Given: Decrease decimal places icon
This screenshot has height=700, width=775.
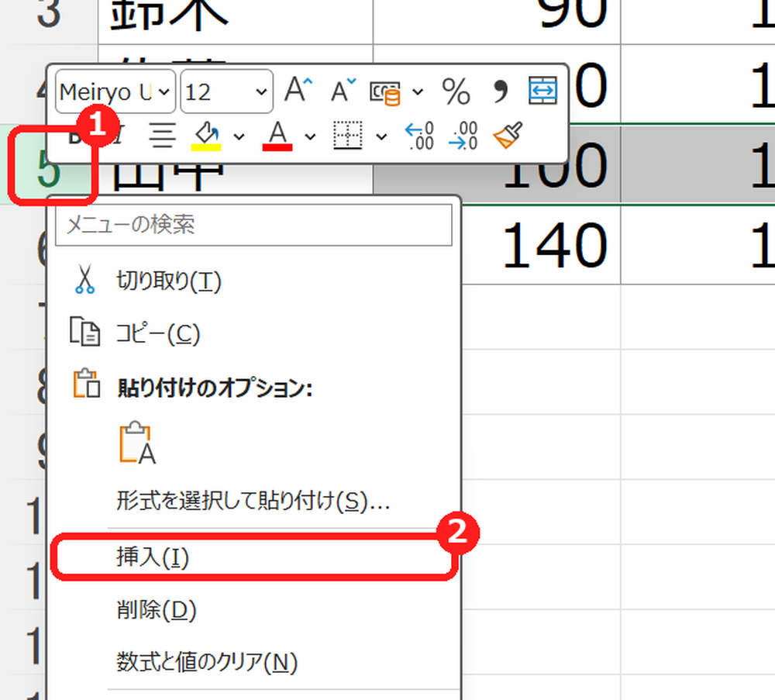Looking at the screenshot, I should tap(463, 136).
